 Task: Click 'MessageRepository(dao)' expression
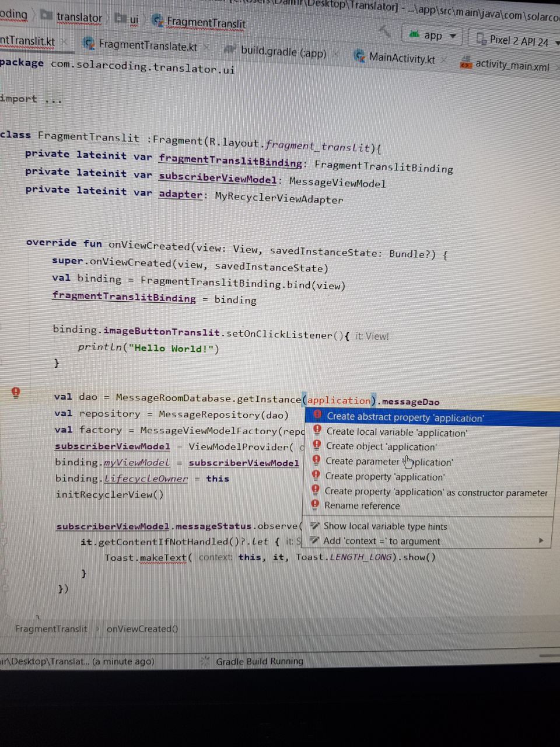point(224,415)
